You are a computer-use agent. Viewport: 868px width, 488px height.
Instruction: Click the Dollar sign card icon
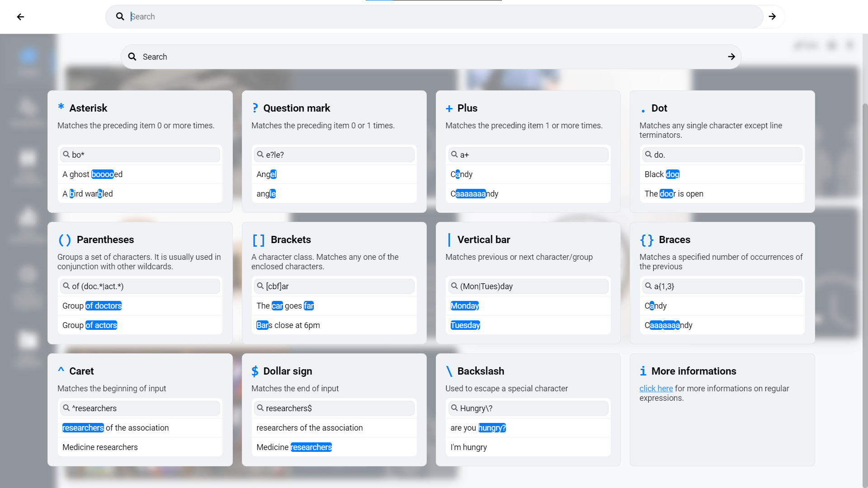(x=255, y=371)
